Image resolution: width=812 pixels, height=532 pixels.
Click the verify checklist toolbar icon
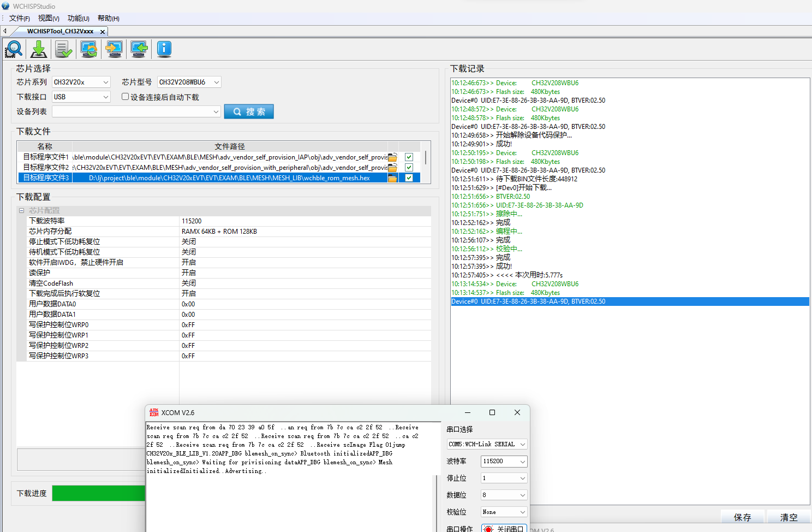(x=64, y=49)
